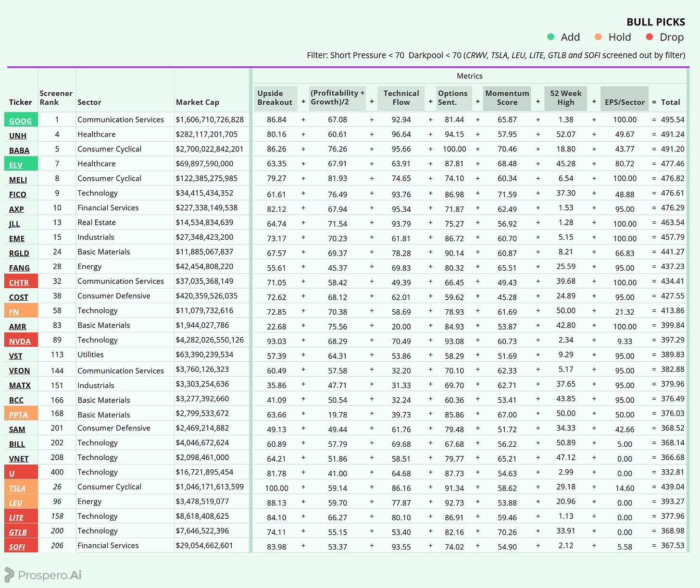700x588 pixels.
Task: Click the Upside Breakout column header
Action: pos(275,98)
